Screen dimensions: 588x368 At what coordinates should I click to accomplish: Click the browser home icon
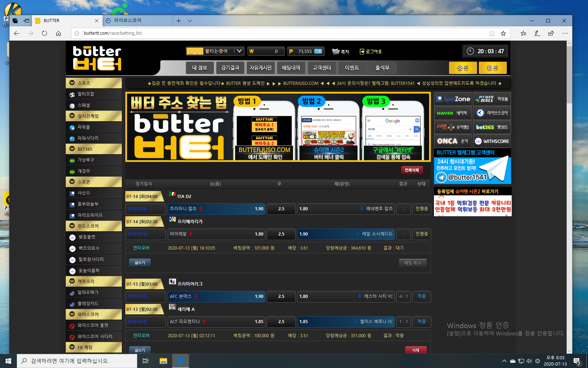click(x=58, y=33)
